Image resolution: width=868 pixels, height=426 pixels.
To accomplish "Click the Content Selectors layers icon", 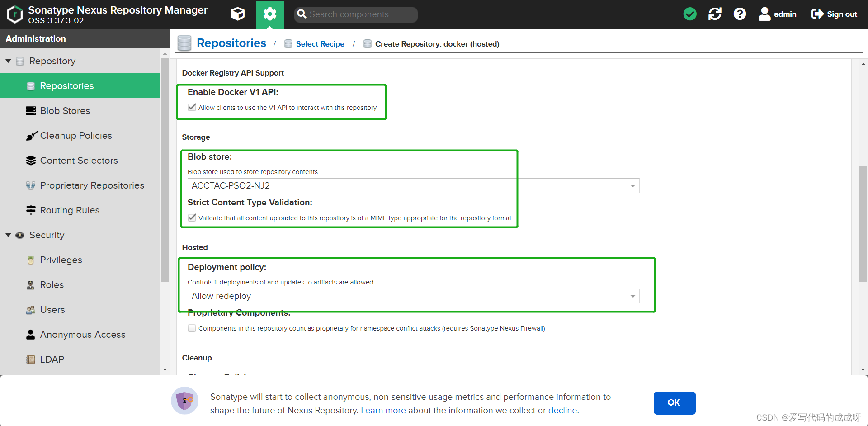I will (x=31, y=161).
